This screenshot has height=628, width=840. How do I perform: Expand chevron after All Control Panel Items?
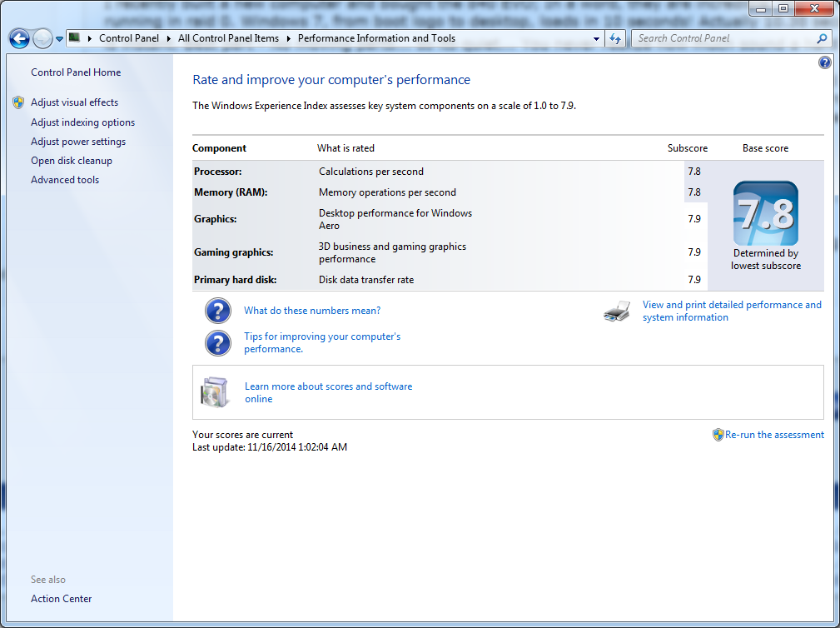point(288,38)
